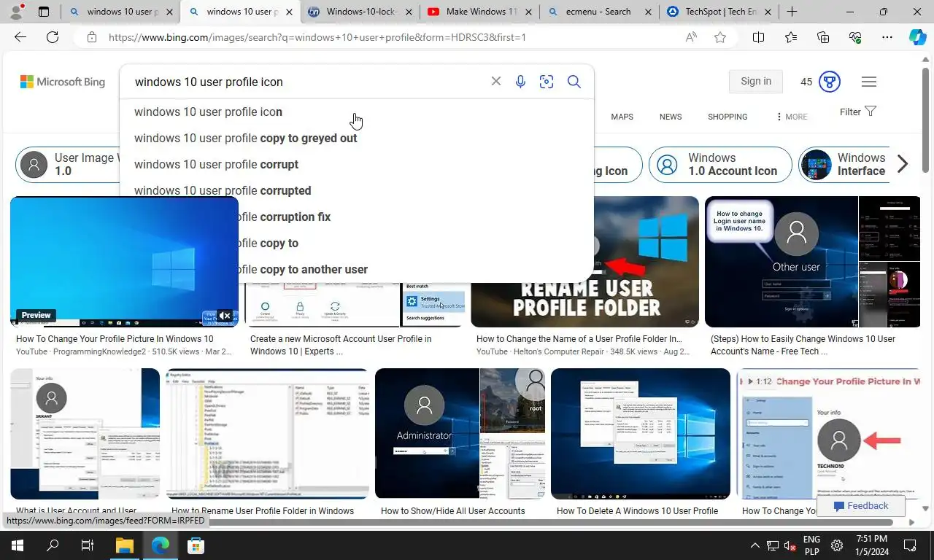Go back to previous page
This screenshot has height=560, width=934.
pyautogui.click(x=20, y=37)
